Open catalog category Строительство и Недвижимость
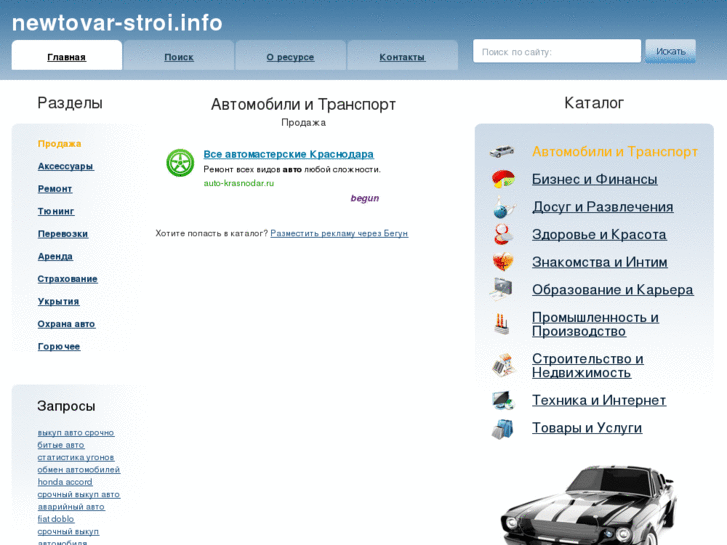 point(587,365)
